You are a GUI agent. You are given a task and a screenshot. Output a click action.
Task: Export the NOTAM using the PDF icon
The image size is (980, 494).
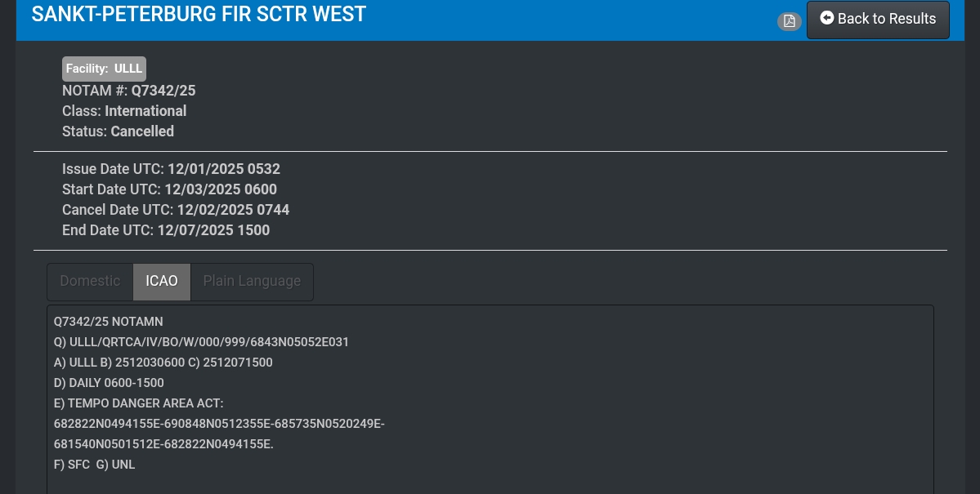pyautogui.click(x=789, y=21)
